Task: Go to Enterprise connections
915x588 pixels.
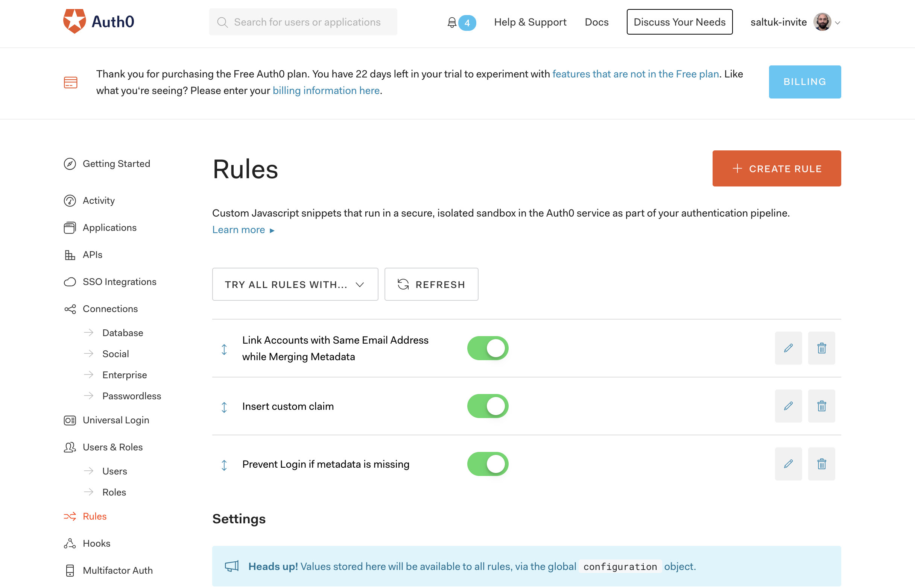Action: pyautogui.click(x=125, y=374)
